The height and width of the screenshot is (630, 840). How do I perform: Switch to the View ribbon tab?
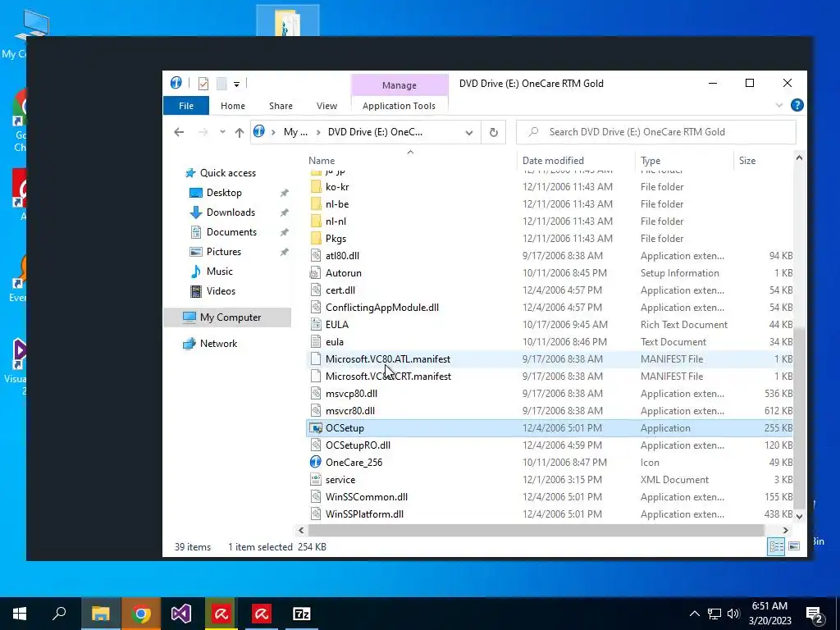[x=326, y=106]
